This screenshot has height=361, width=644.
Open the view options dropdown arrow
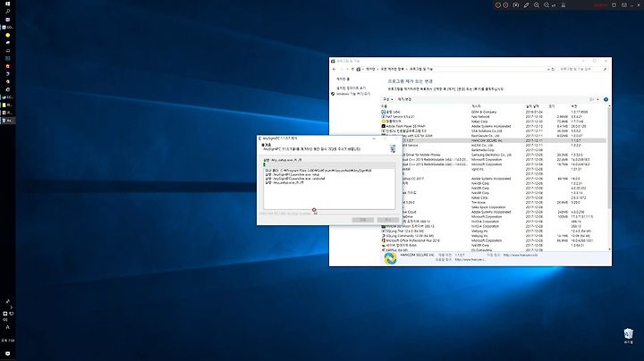[597, 99]
